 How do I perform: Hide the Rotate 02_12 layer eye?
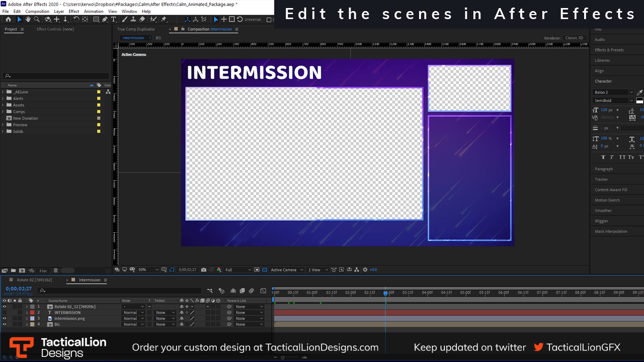(5, 306)
